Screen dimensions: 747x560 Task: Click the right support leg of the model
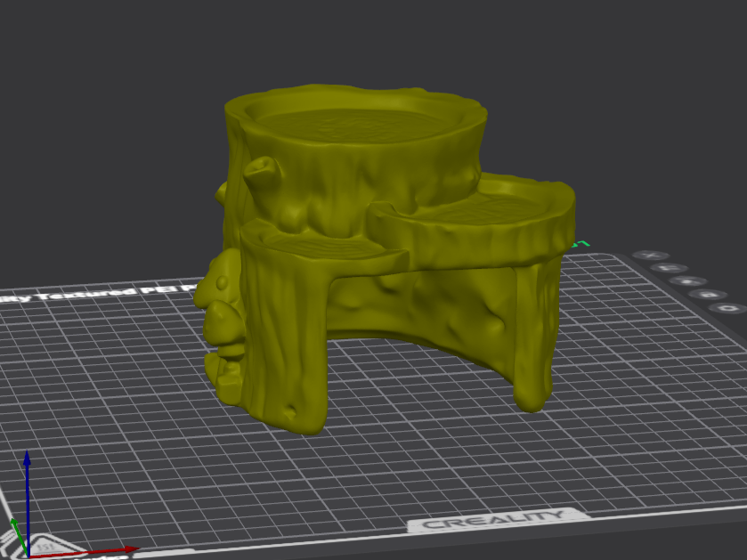tap(533, 333)
